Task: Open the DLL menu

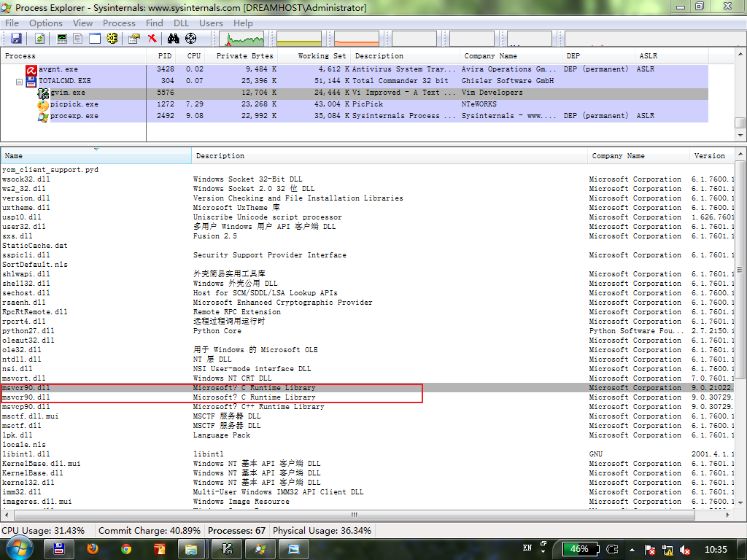Action: pos(181,23)
